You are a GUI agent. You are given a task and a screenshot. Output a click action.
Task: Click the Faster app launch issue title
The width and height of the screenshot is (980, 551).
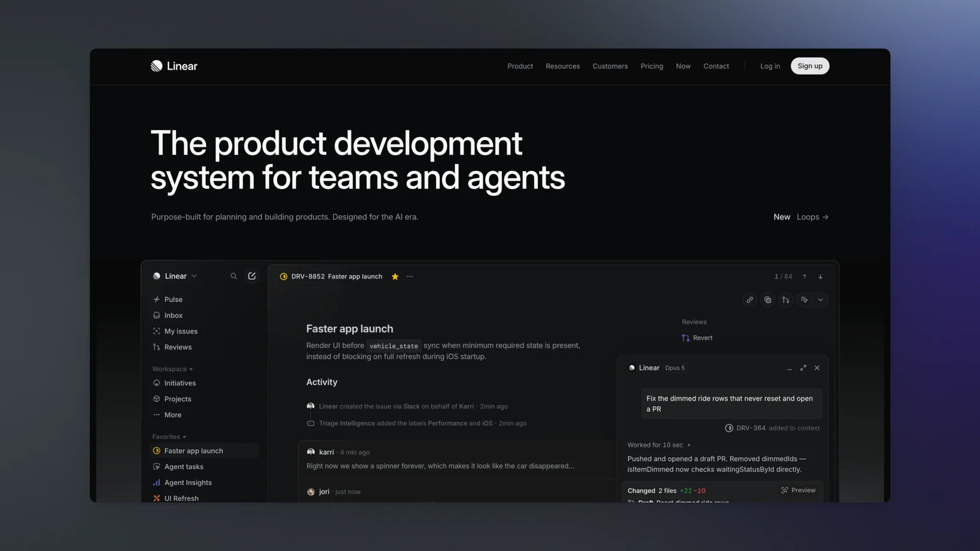coord(350,329)
